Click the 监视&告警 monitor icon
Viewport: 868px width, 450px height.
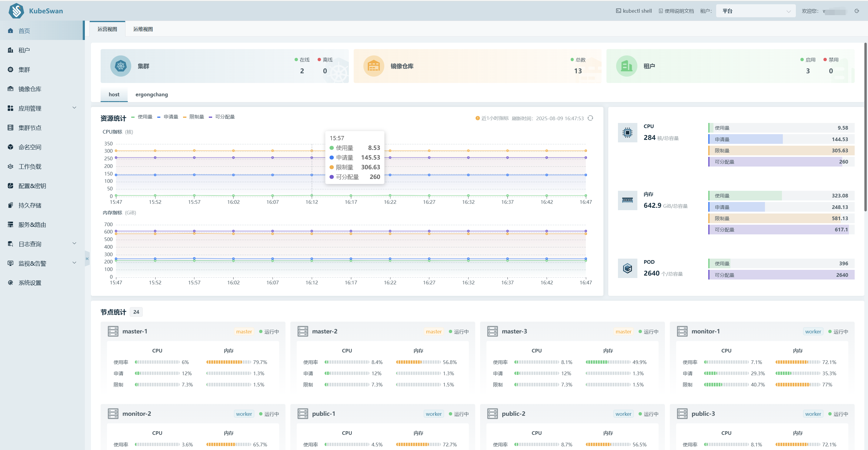(10, 263)
